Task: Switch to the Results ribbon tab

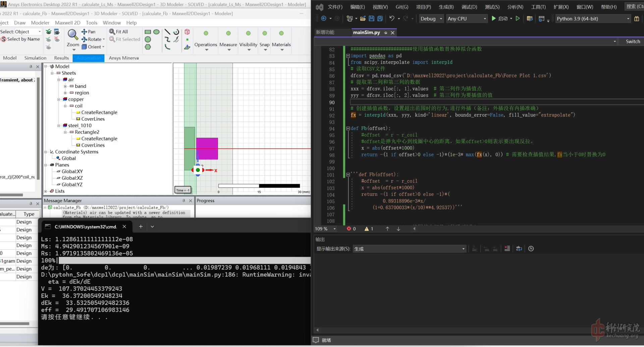Action: click(61, 58)
